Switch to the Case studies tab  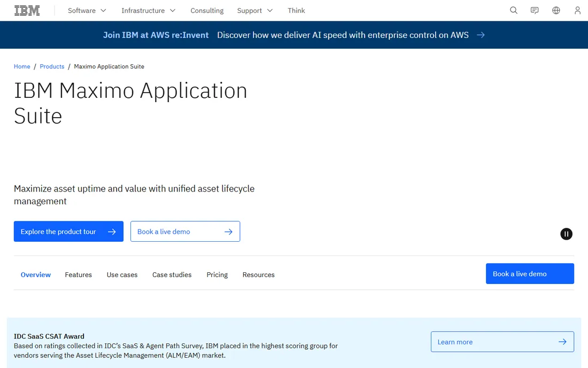(172, 274)
